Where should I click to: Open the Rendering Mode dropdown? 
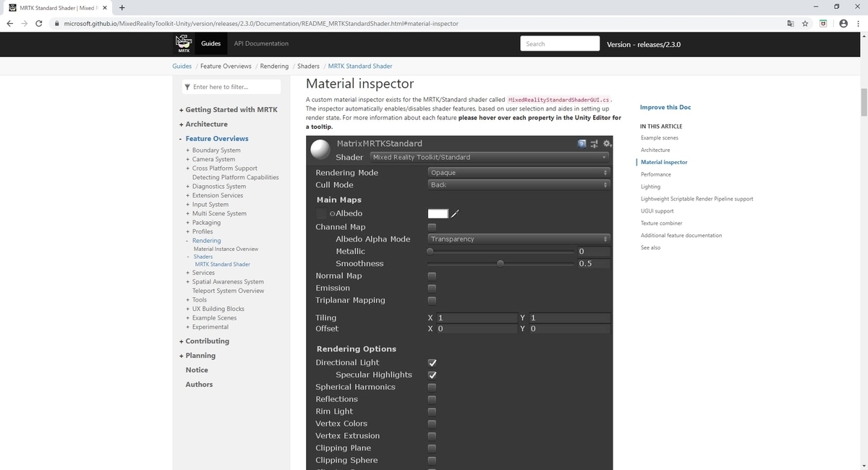[x=519, y=173]
